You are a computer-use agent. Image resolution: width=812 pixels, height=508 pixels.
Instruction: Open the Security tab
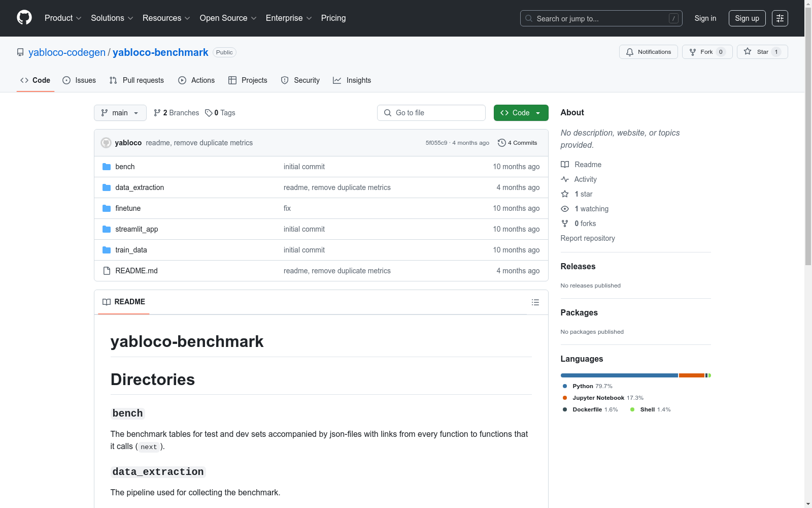300,80
